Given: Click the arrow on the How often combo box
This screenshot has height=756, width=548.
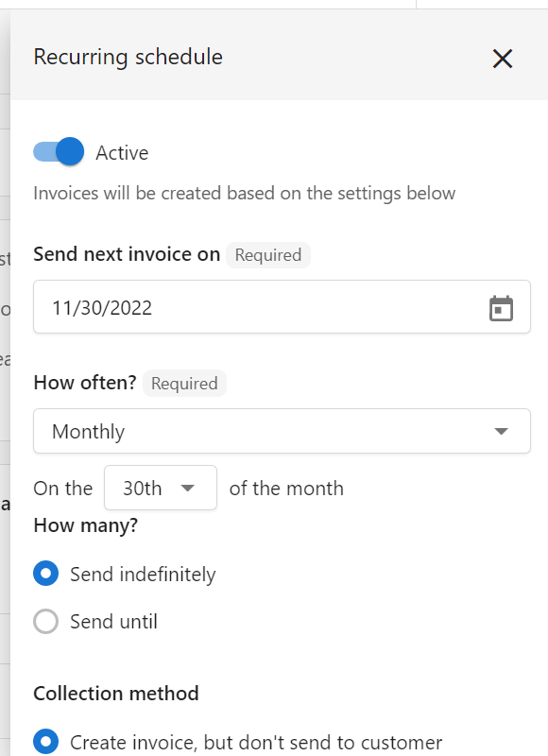Looking at the screenshot, I should (x=502, y=431).
